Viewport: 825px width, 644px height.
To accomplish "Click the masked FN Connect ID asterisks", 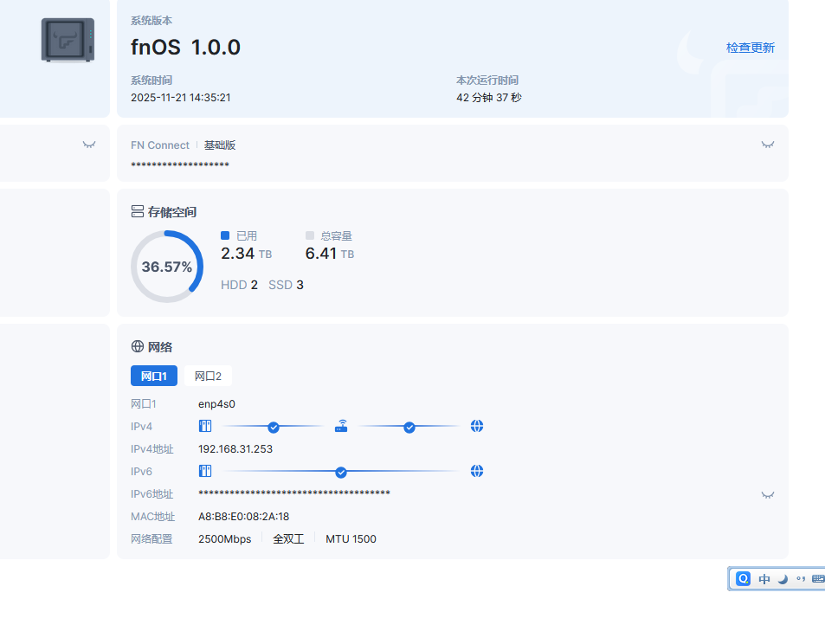I will click(x=180, y=165).
